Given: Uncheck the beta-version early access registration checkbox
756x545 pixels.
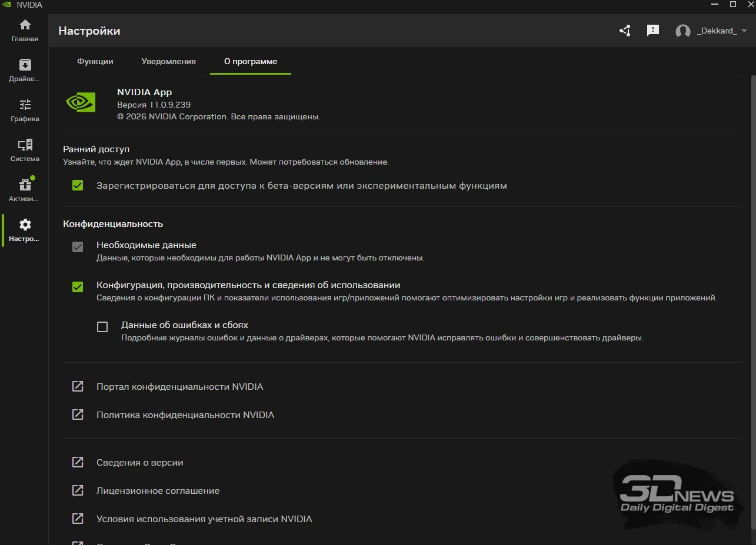Looking at the screenshot, I should pos(78,185).
